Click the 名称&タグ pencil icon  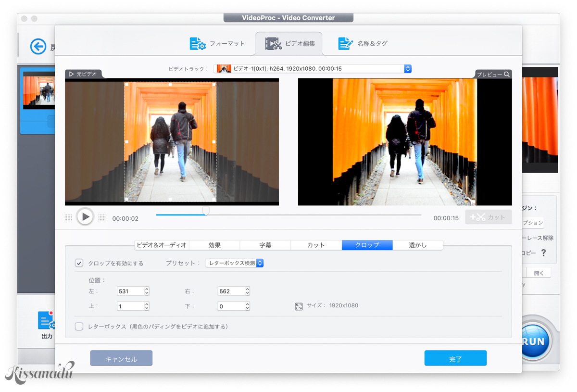[345, 43]
